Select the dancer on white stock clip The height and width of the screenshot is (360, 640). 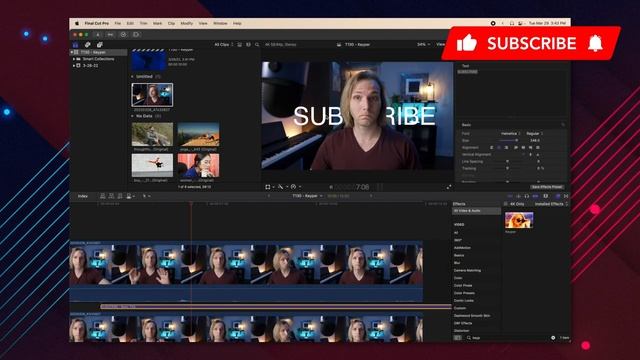click(x=152, y=165)
